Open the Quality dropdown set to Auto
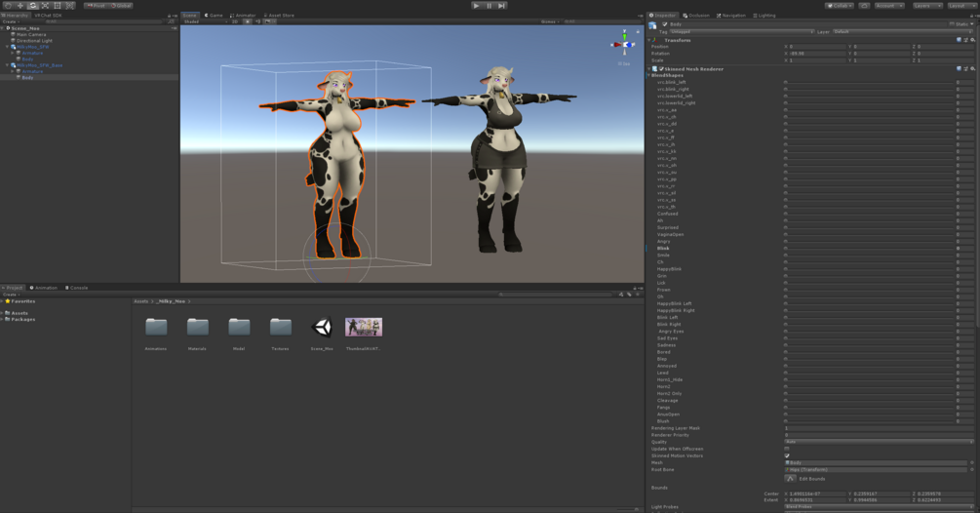980x513 pixels. click(879, 442)
